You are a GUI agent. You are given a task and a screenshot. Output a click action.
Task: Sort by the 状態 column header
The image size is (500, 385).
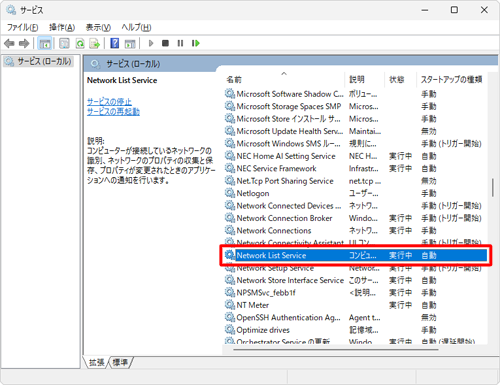(x=401, y=79)
